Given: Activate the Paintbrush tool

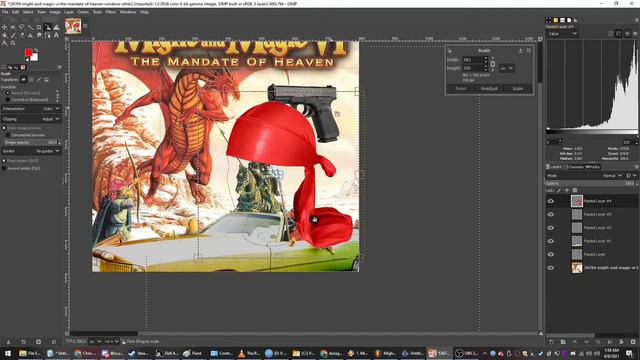Looking at the screenshot, I should 13,36.
